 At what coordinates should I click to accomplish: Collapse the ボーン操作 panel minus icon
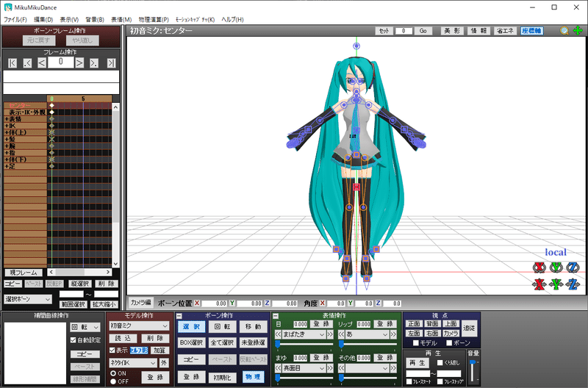179,316
